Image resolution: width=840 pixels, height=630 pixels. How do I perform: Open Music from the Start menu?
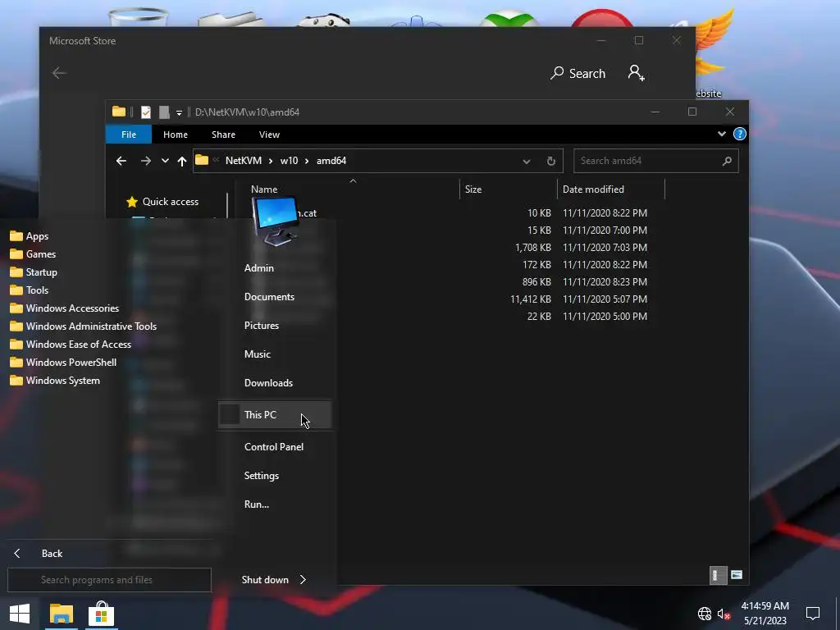coord(258,354)
